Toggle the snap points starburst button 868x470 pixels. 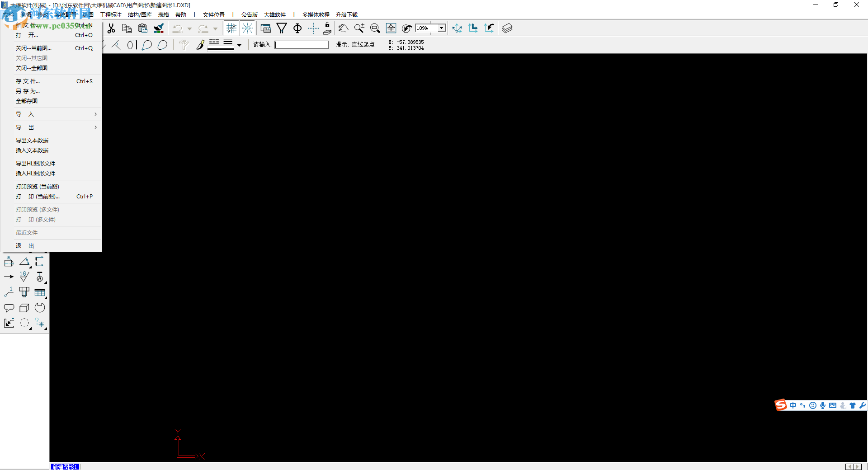(x=247, y=28)
